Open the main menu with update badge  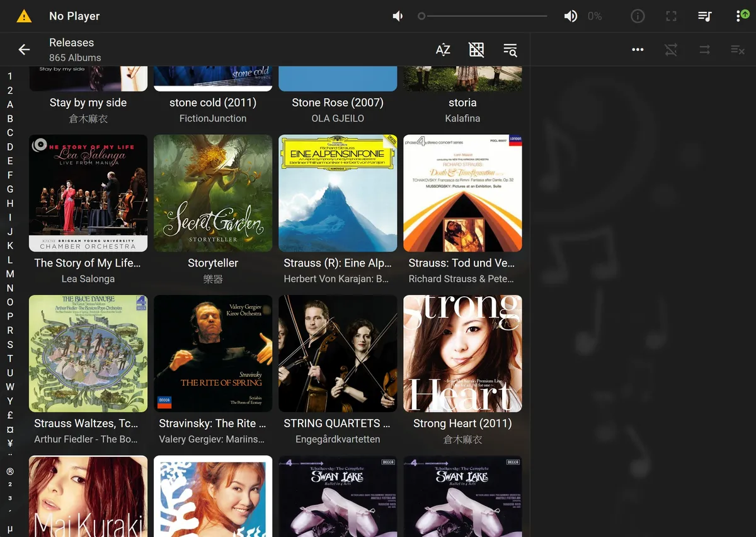click(x=742, y=16)
